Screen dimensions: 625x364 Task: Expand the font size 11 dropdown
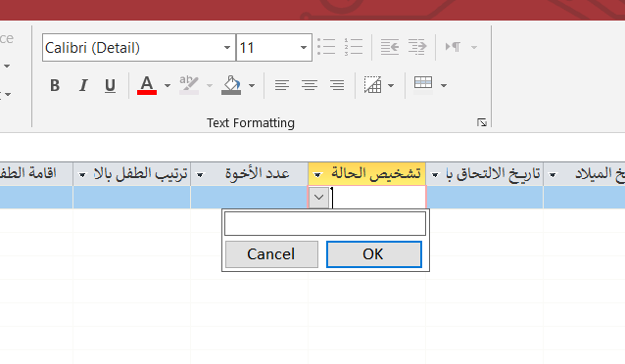(x=304, y=48)
